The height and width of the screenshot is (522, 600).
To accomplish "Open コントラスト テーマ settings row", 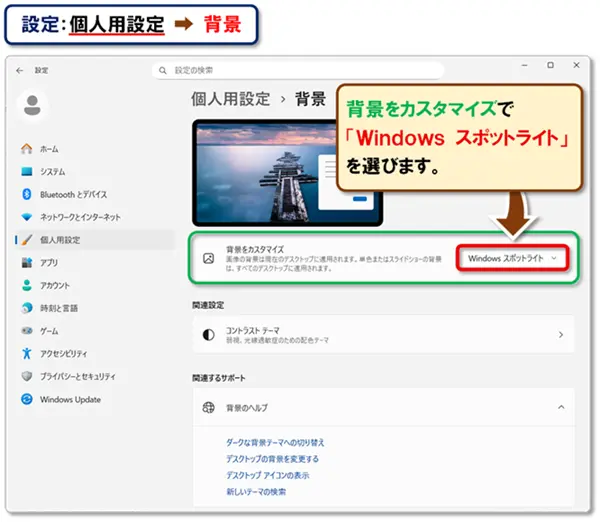I will pyautogui.click(x=383, y=334).
